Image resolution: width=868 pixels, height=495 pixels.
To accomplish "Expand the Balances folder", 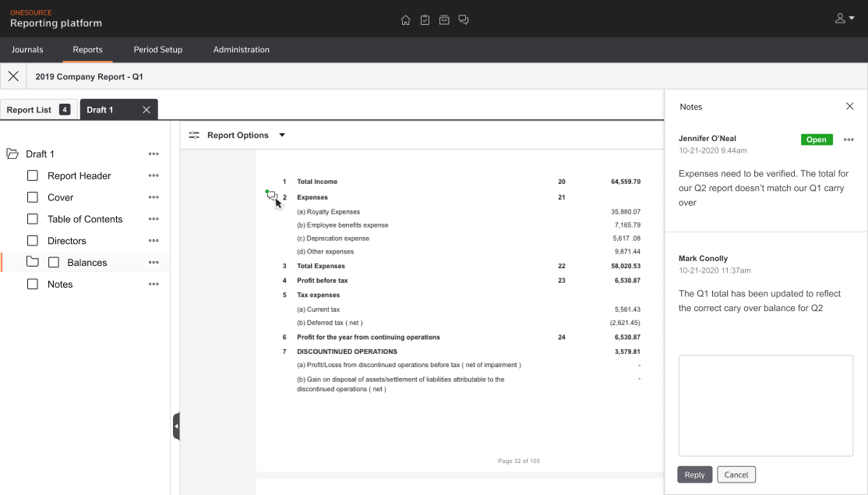I will click(x=33, y=262).
